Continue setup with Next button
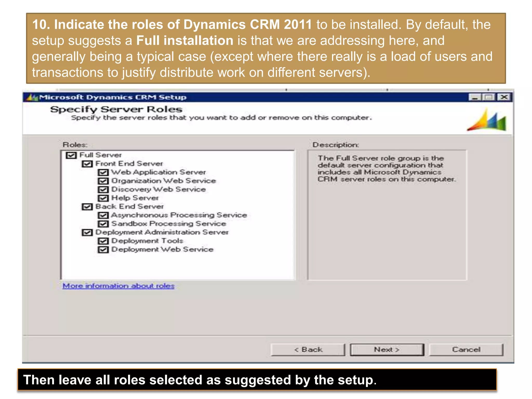The height and width of the screenshot is (399, 532). point(387,350)
